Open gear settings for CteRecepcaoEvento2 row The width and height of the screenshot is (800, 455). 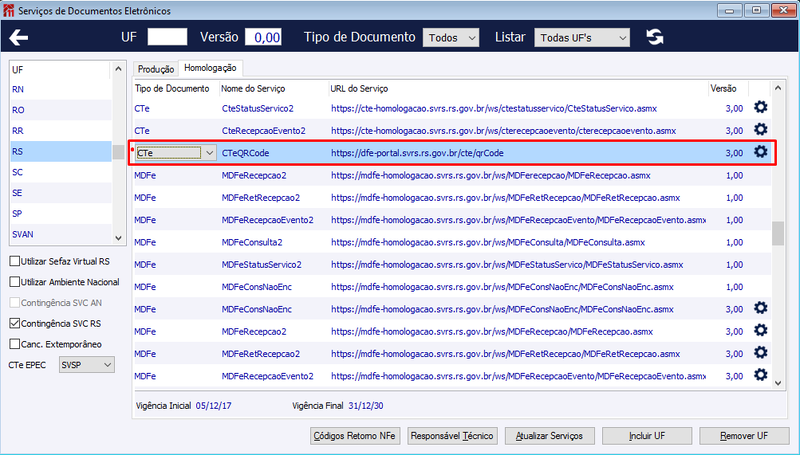pyautogui.click(x=760, y=130)
